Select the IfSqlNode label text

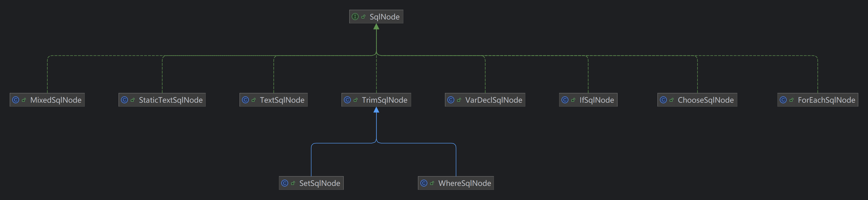coord(597,100)
